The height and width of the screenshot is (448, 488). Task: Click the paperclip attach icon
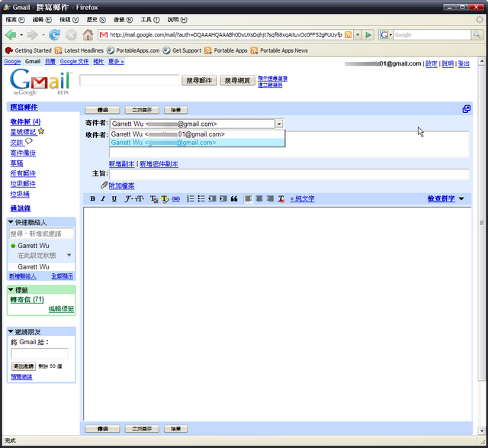[x=104, y=185]
